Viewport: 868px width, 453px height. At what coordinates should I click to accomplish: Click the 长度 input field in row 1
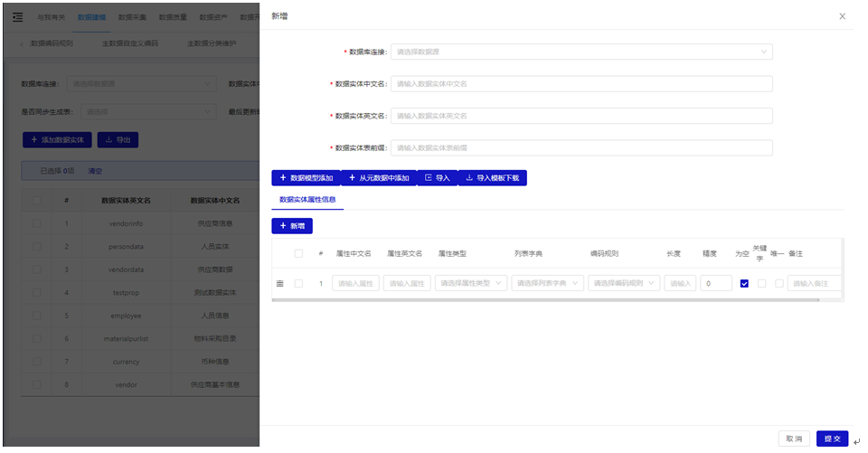point(680,284)
